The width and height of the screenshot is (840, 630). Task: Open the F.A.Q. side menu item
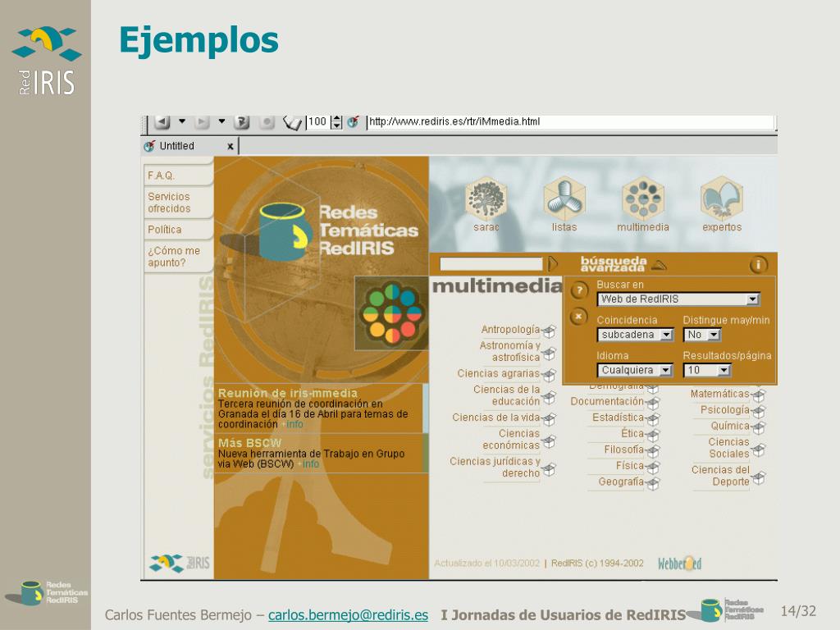click(162, 176)
